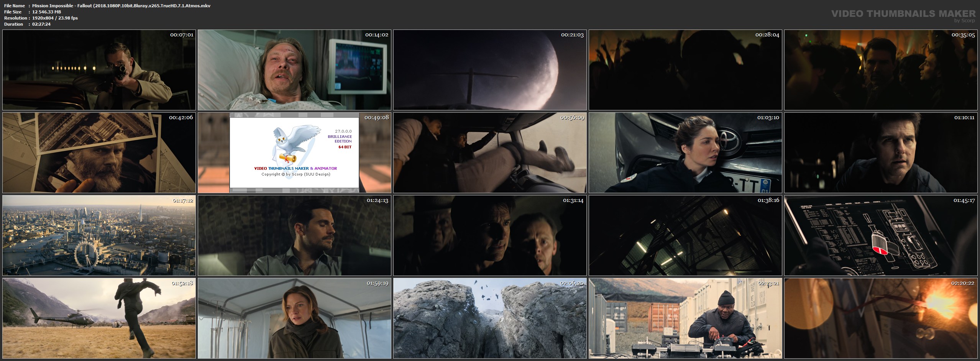Click the crescent moon thumbnail at 00:21:03
The image size is (980, 361).
[490, 70]
